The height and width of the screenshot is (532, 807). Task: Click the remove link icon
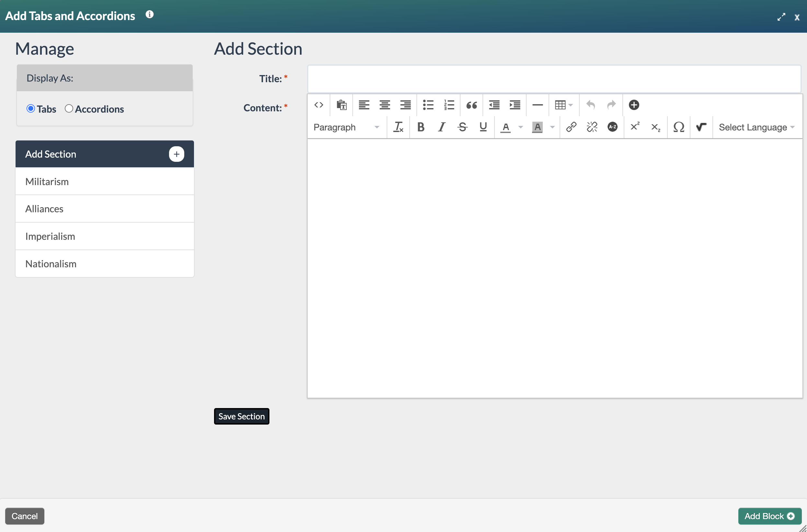point(592,127)
